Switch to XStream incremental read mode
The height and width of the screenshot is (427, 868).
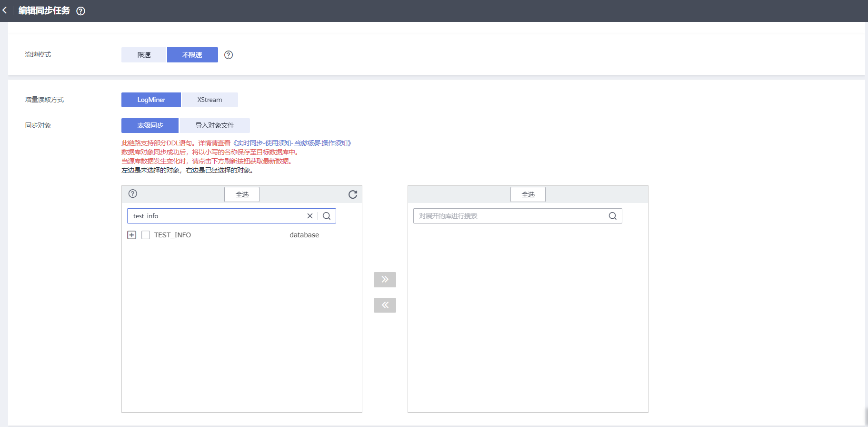click(210, 100)
